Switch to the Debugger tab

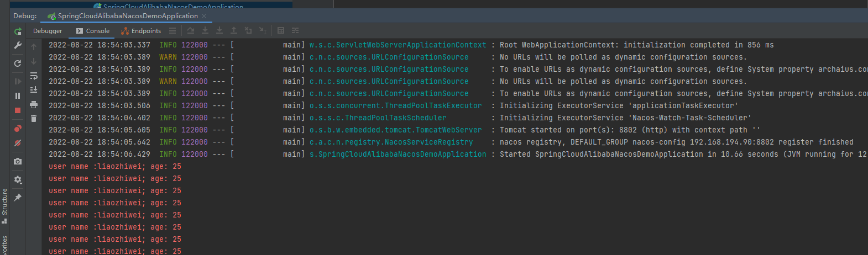[x=48, y=31]
